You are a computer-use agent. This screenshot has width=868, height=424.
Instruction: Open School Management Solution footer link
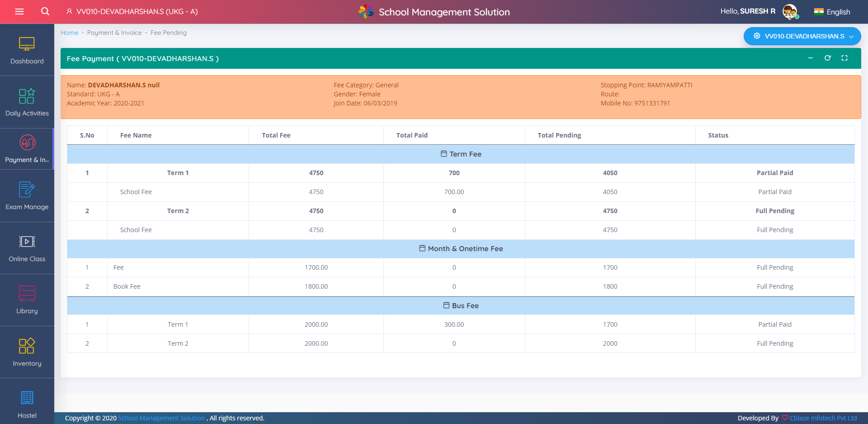pyautogui.click(x=161, y=418)
